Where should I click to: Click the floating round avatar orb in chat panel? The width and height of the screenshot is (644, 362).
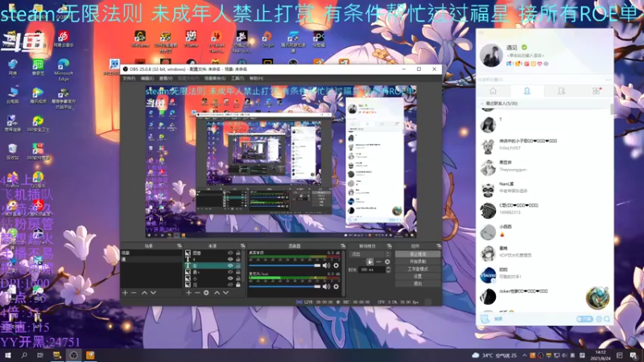[x=597, y=298]
